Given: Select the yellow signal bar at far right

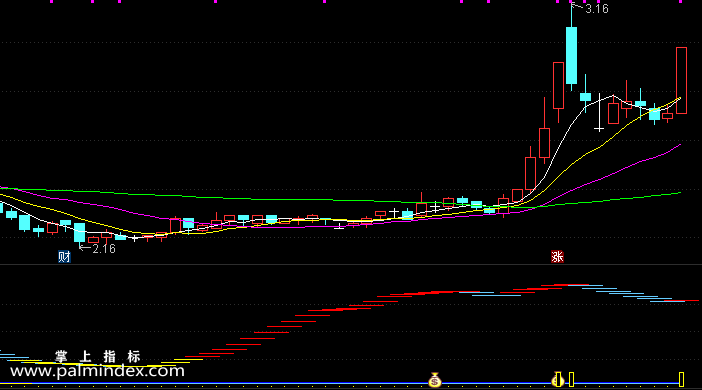Looking at the screenshot, I should click(681, 380).
